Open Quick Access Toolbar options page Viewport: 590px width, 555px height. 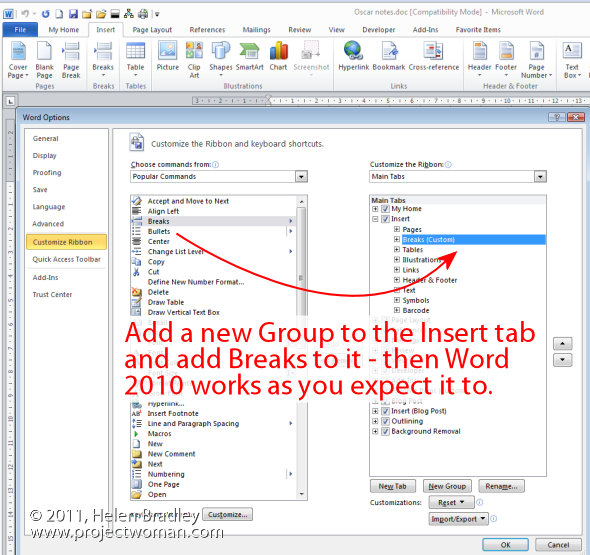(66, 259)
